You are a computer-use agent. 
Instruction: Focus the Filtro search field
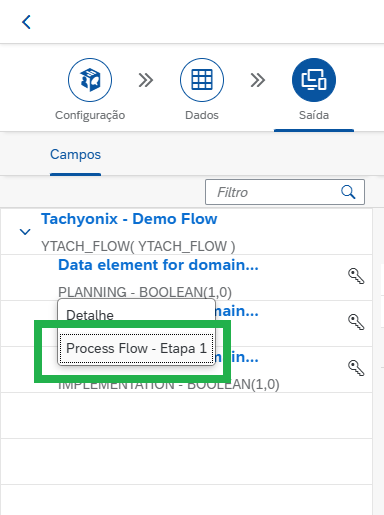pos(285,192)
